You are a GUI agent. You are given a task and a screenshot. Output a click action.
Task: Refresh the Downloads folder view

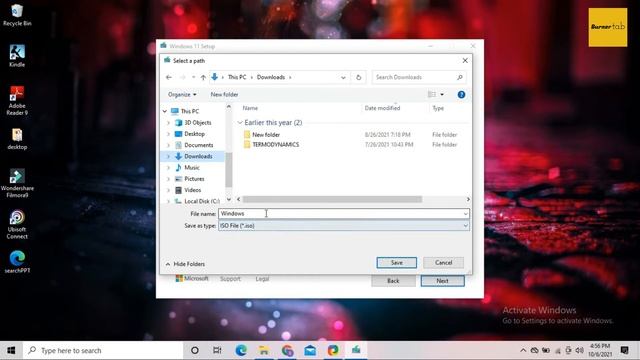point(358,77)
